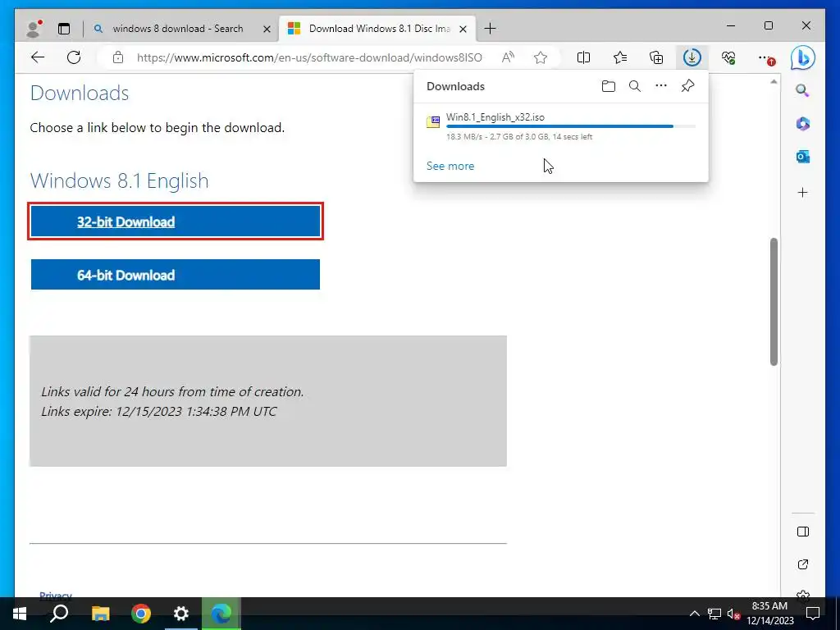
Task: Search downloads in Downloads panel
Action: (x=634, y=86)
